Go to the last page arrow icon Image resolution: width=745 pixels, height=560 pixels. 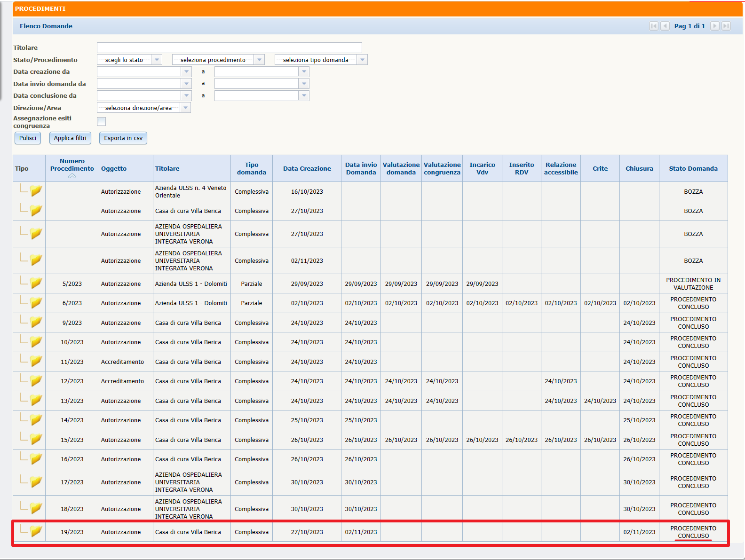[726, 26]
